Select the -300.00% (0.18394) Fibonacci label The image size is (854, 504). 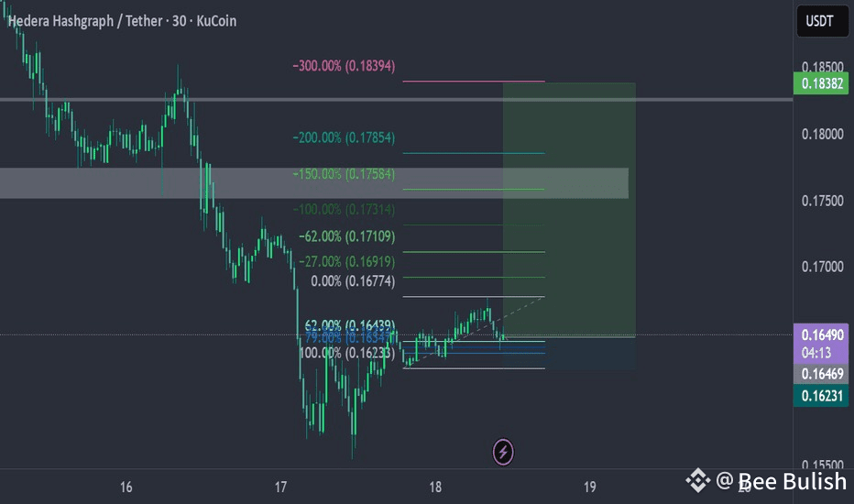tap(344, 66)
